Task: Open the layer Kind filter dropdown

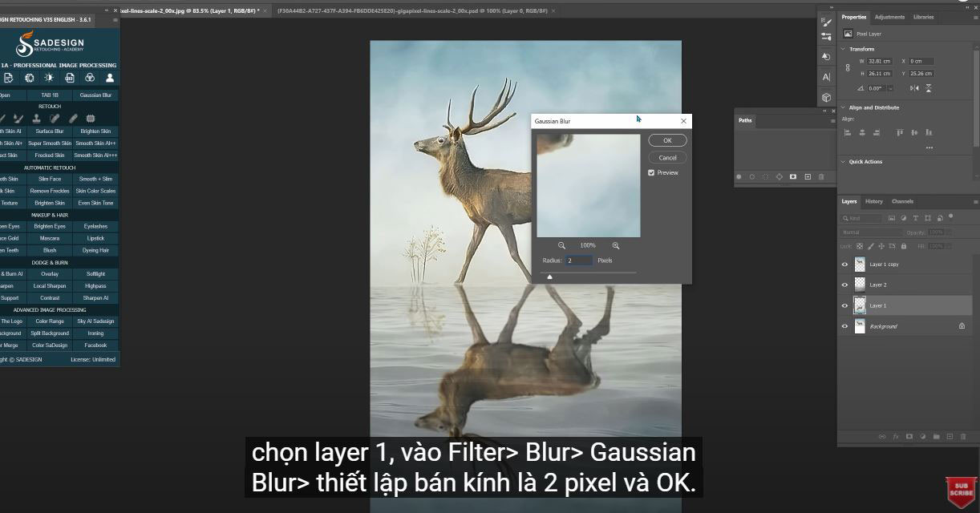Action: pyautogui.click(x=861, y=218)
